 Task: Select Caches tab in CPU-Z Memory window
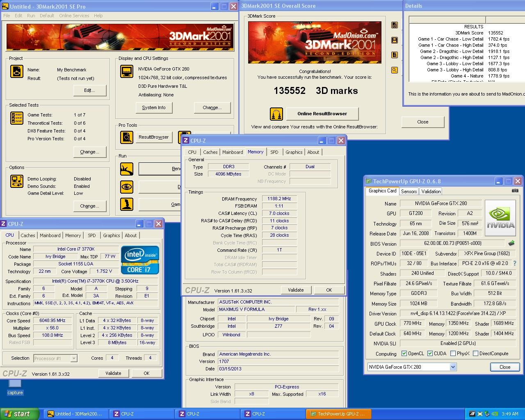(210, 152)
